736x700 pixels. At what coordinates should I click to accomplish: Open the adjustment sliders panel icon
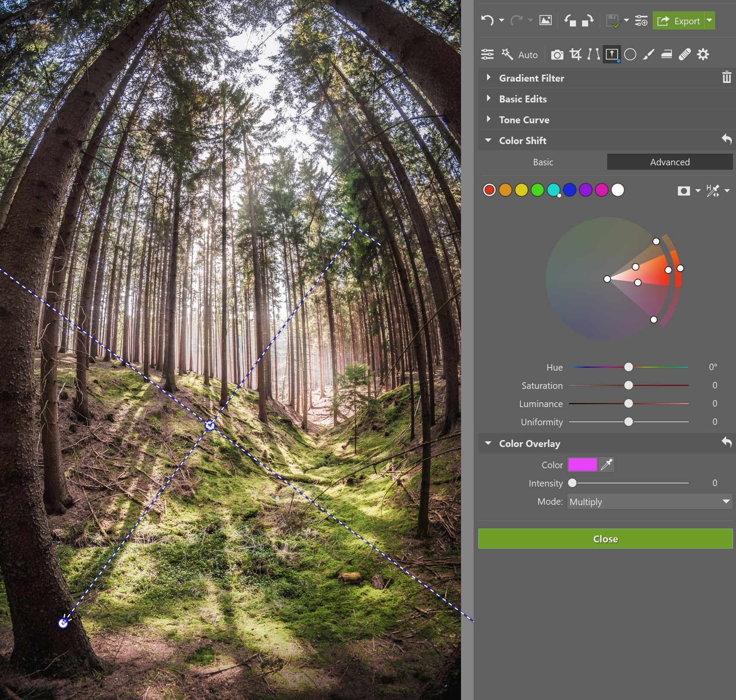coord(487,54)
